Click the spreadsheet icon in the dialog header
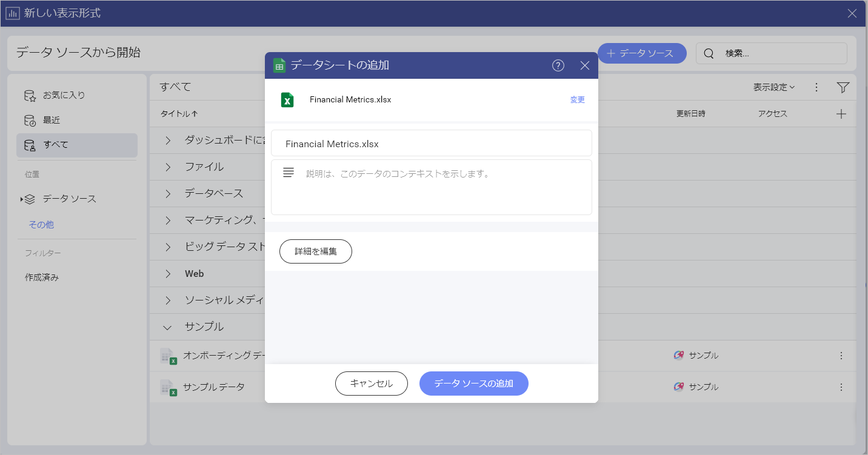The width and height of the screenshot is (868, 455). (279, 65)
